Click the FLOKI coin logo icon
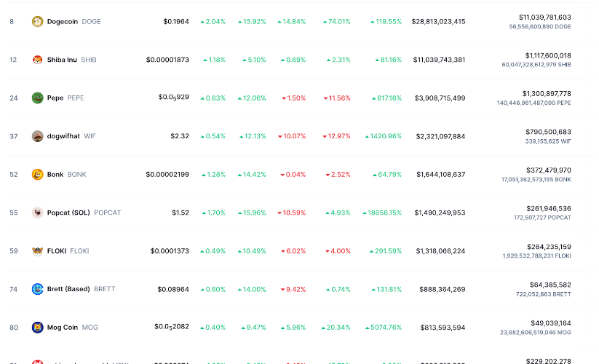 (x=38, y=251)
